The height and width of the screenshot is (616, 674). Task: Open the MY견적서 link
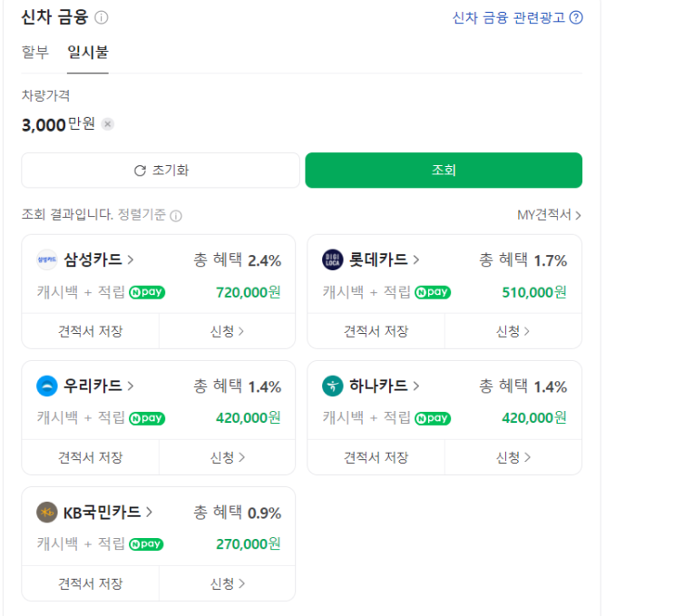549,215
